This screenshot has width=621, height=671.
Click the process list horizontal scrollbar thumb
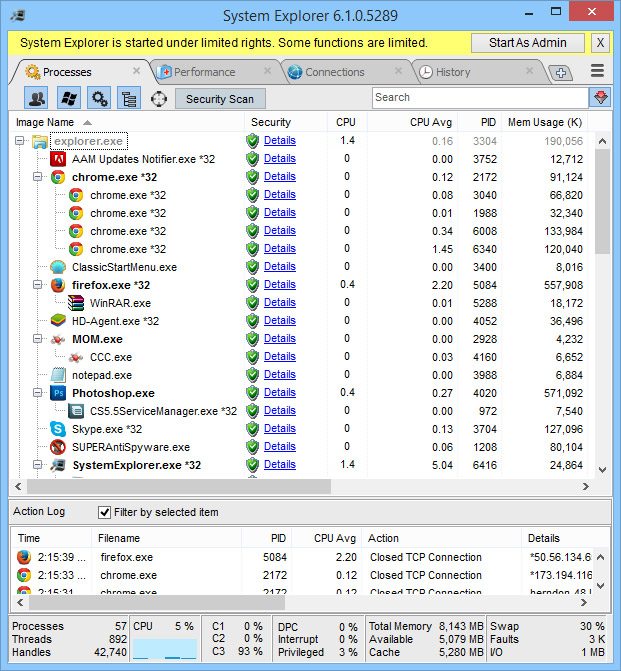[179, 487]
